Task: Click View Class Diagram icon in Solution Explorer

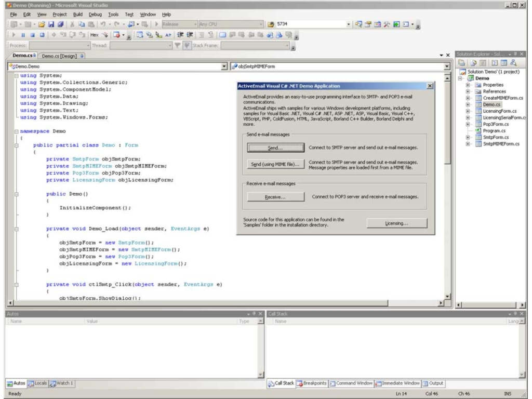Action: click(x=513, y=63)
